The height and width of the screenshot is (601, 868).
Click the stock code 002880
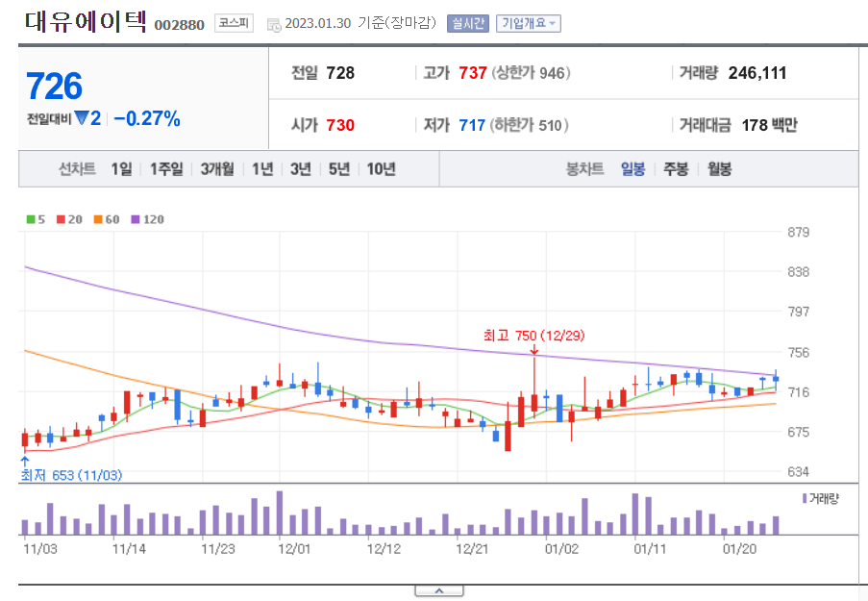pos(180,25)
